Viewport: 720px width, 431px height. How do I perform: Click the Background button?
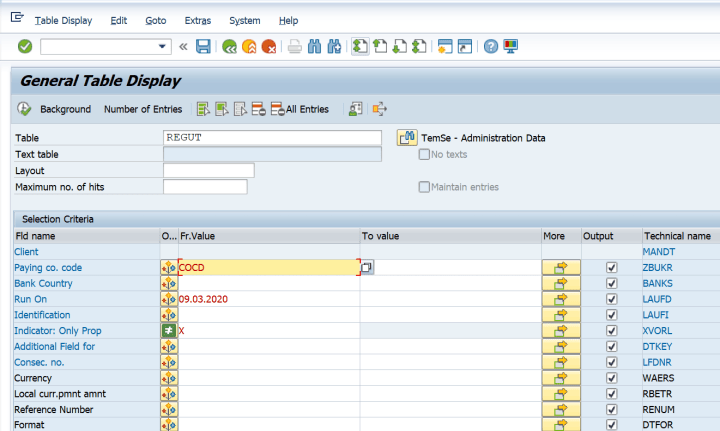tap(65, 109)
